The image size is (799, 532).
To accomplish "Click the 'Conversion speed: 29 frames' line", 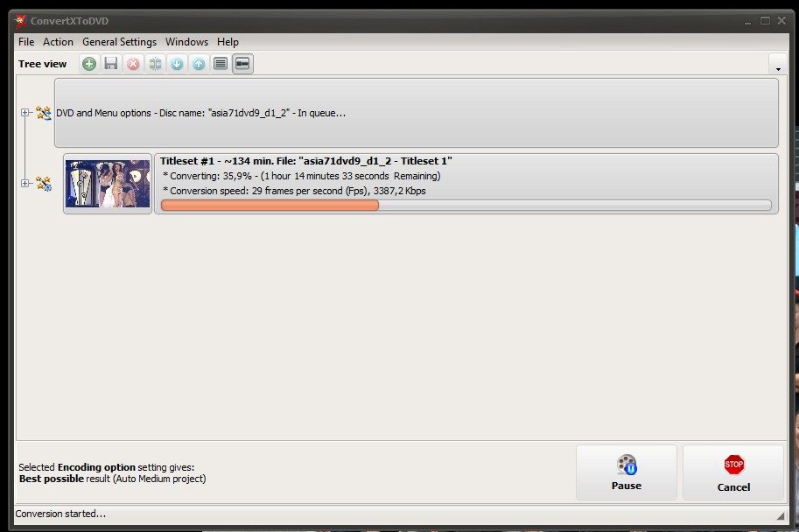I will click(294, 191).
